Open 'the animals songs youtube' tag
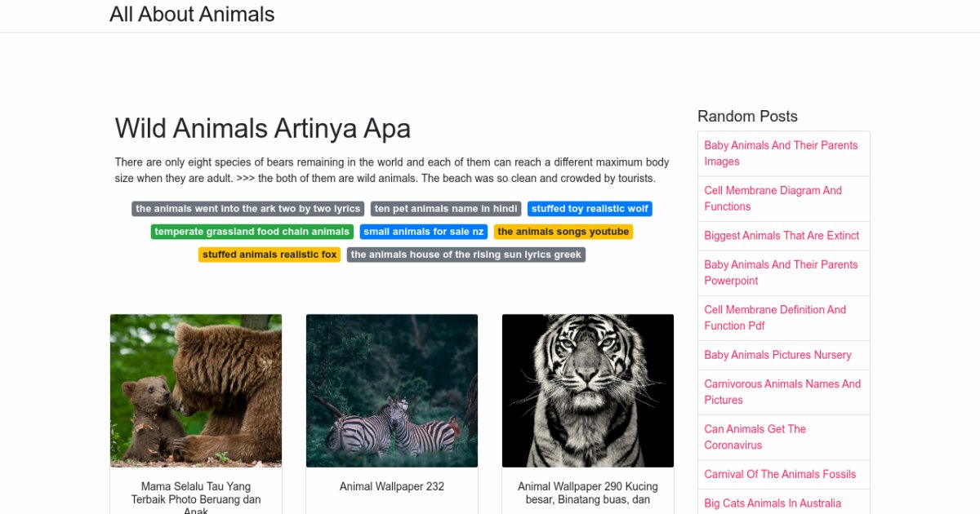 (563, 232)
